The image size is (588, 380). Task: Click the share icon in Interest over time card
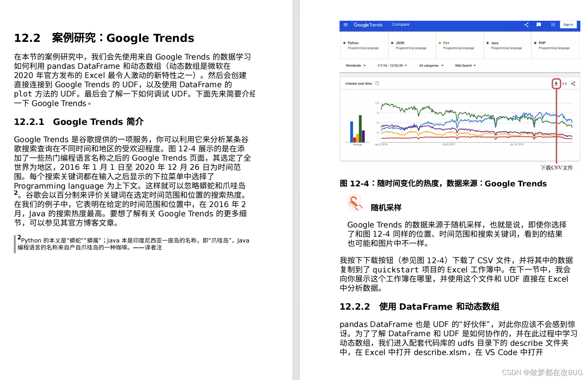[573, 84]
